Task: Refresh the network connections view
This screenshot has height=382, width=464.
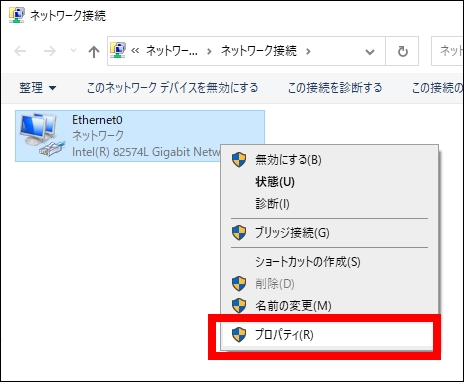Action: tap(402, 51)
